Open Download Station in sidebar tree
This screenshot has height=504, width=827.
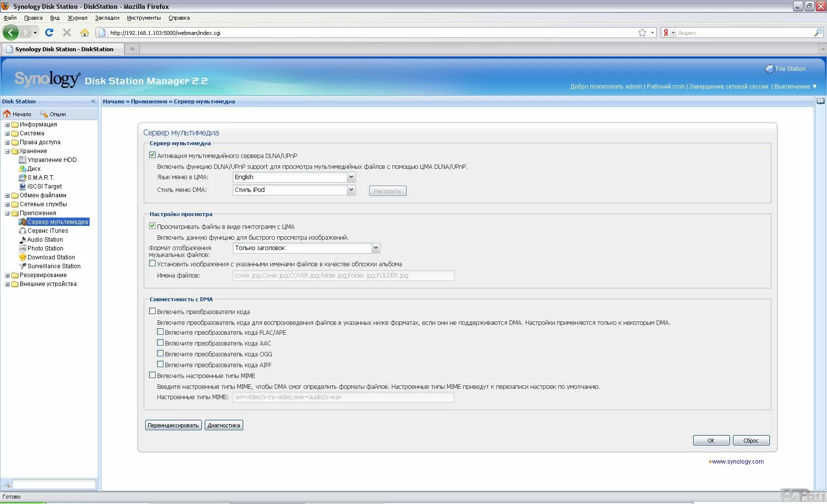51,257
